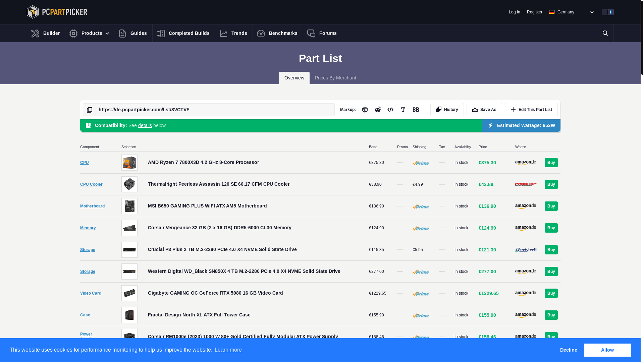Copy the part list URL icon

tap(90, 110)
